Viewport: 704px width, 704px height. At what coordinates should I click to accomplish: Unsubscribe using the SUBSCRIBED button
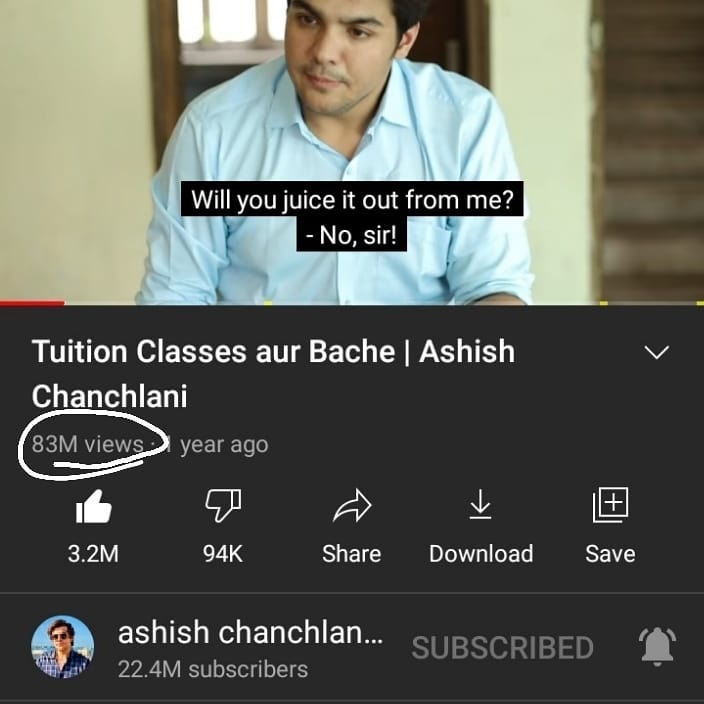pyautogui.click(x=502, y=647)
